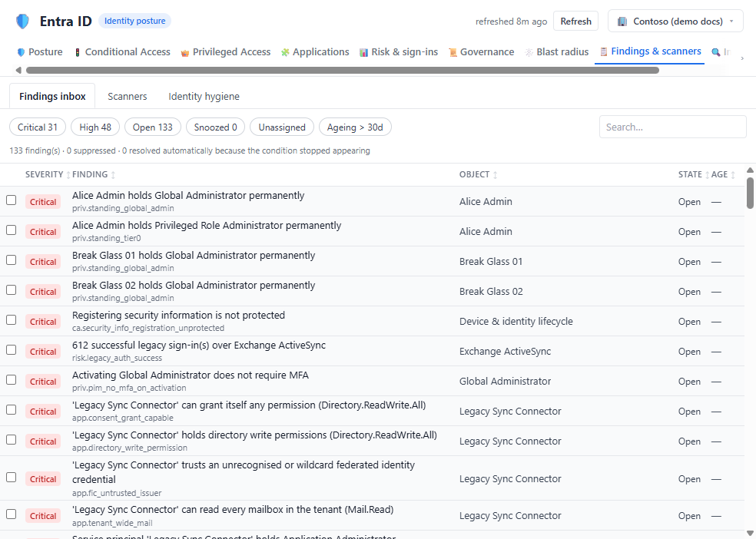Filter by Snoozed 0 chip
The height and width of the screenshot is (539, 756).
(x=216, y=127)
